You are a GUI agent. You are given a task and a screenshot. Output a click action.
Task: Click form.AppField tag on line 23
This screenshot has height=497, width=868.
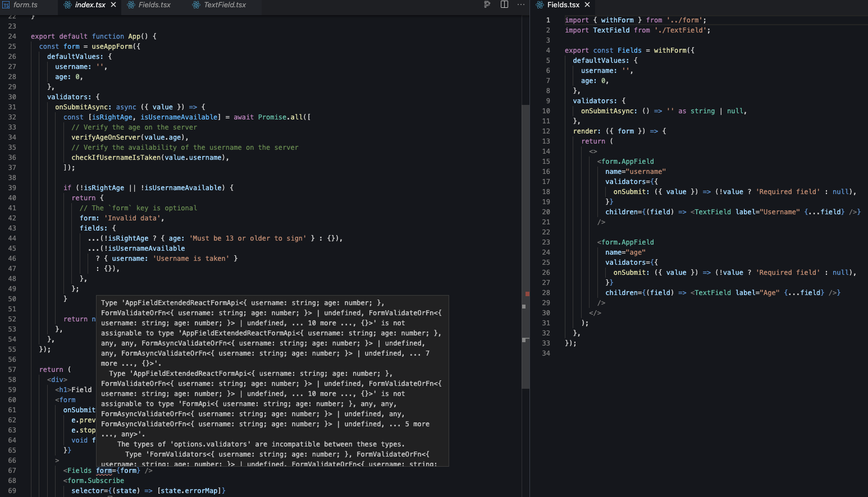pos(628,242)
